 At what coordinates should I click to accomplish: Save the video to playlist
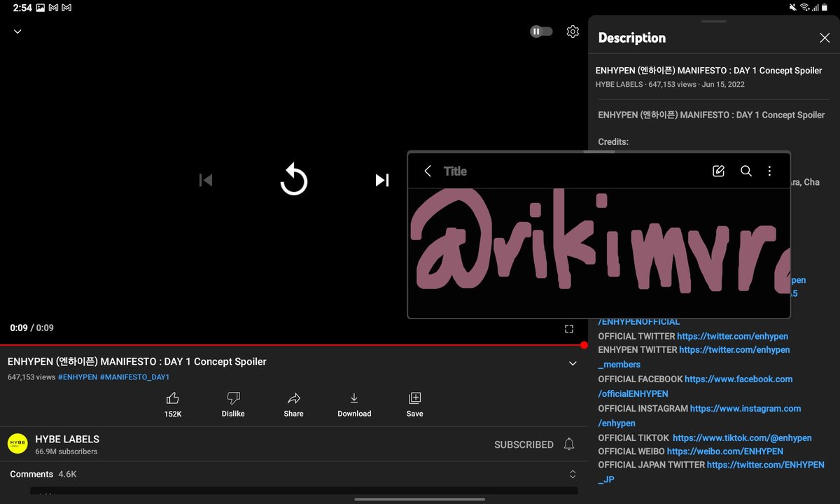pyautogui.click(x=414, y=398)
